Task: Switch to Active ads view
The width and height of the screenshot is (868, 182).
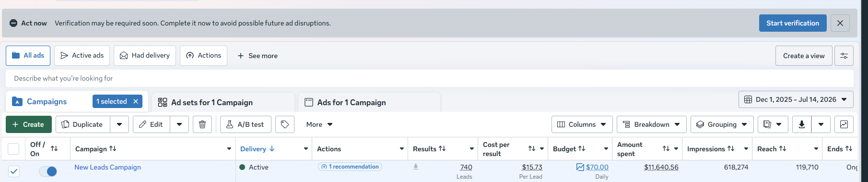Action: [x=82, y=56]
